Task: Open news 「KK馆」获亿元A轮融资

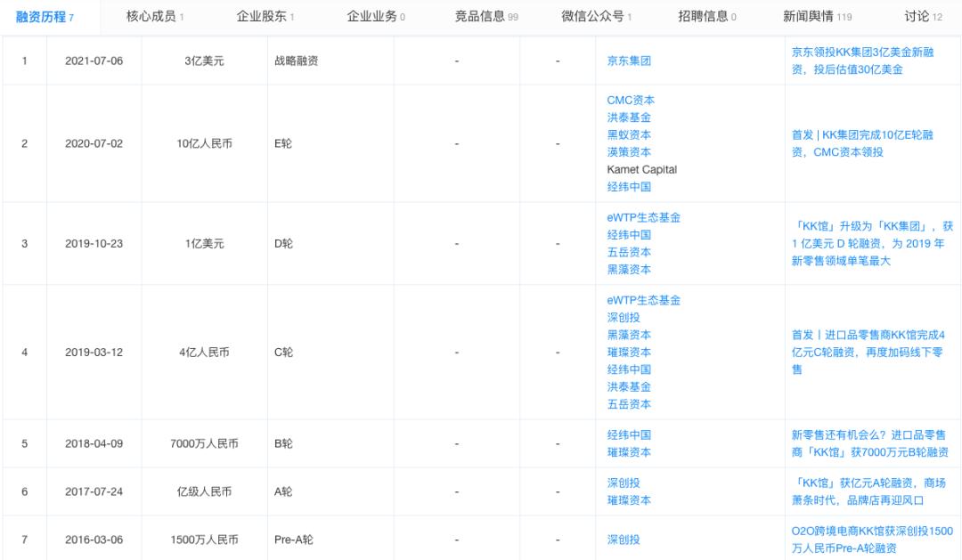Action: pos(868,491)
